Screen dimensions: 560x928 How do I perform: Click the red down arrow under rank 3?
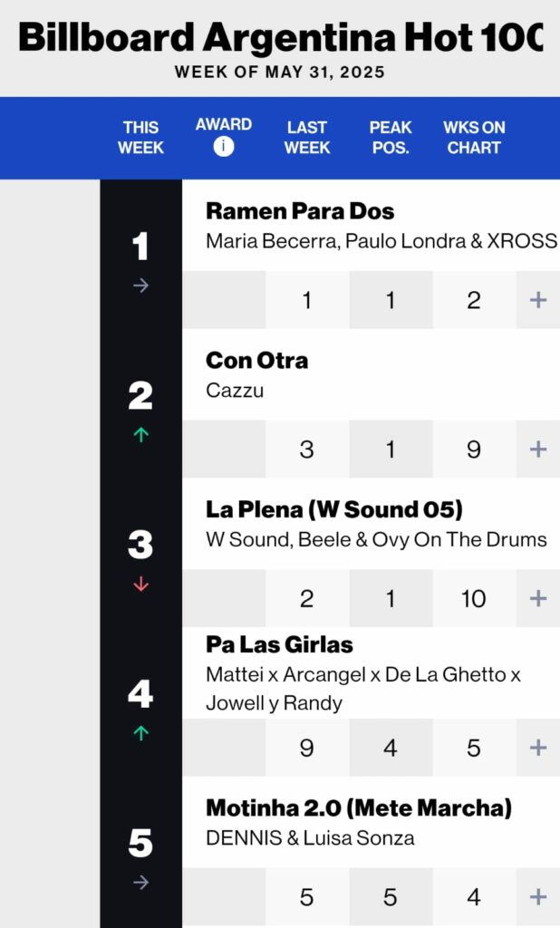pyautogui.click(x=140, y=585)
